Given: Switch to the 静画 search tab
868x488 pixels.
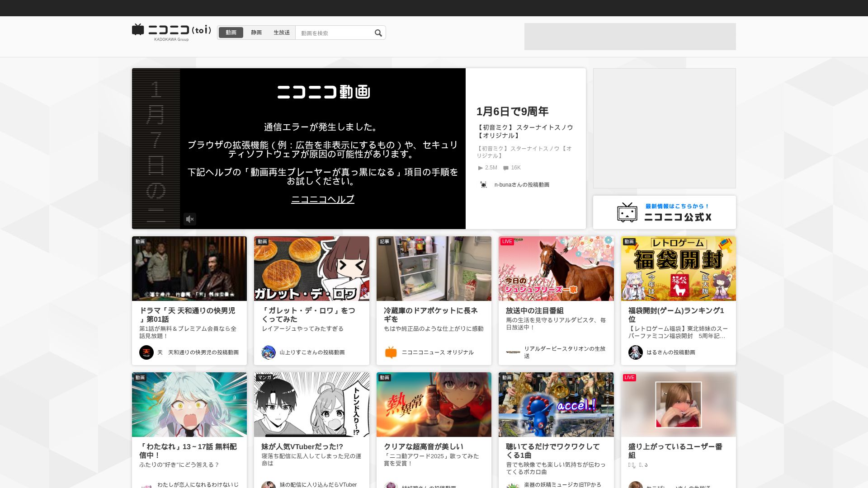Looking at the screenshot, I should click(x=256, y=33).
